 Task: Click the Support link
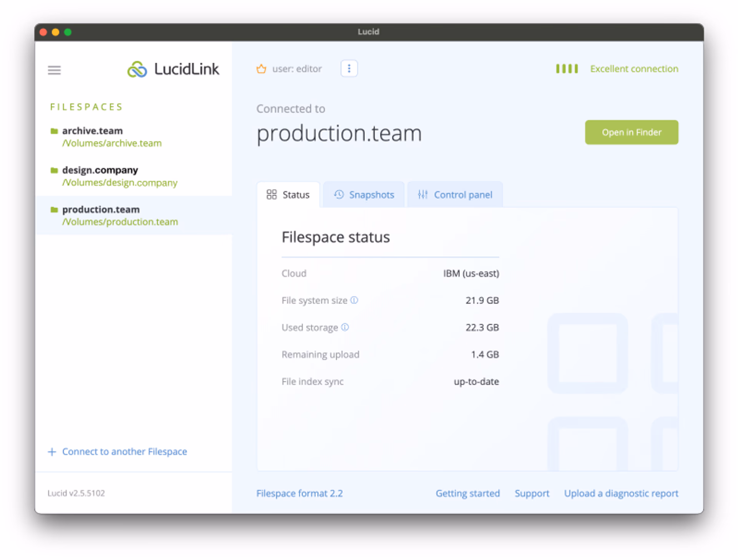click(x=532, y=493)
